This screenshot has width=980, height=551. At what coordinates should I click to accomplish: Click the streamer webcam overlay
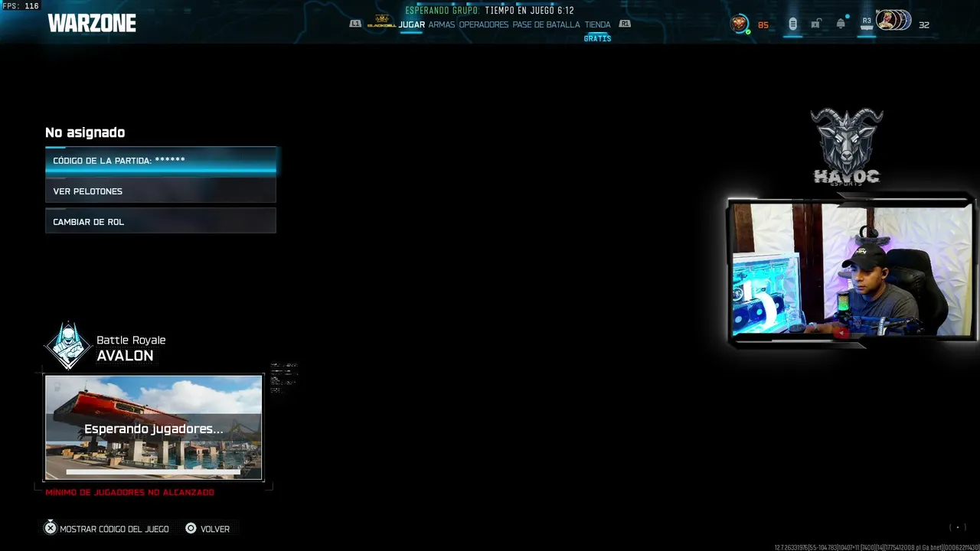(x=851, y=269)
